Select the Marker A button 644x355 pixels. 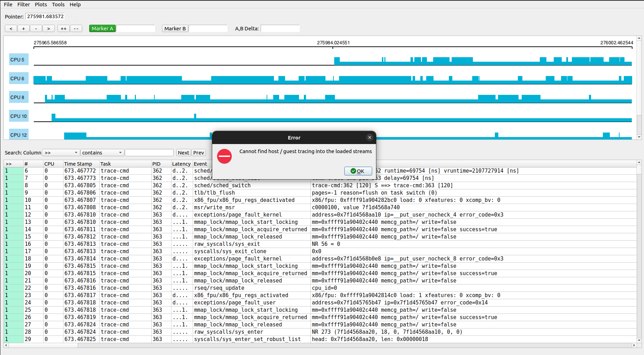tap(102, 29)
